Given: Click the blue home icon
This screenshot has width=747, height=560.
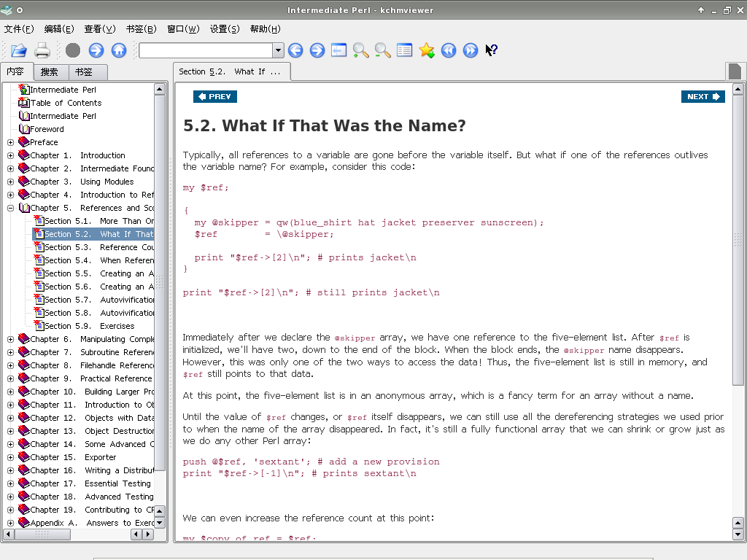Looking at the screenshot, I should point(119,50).
